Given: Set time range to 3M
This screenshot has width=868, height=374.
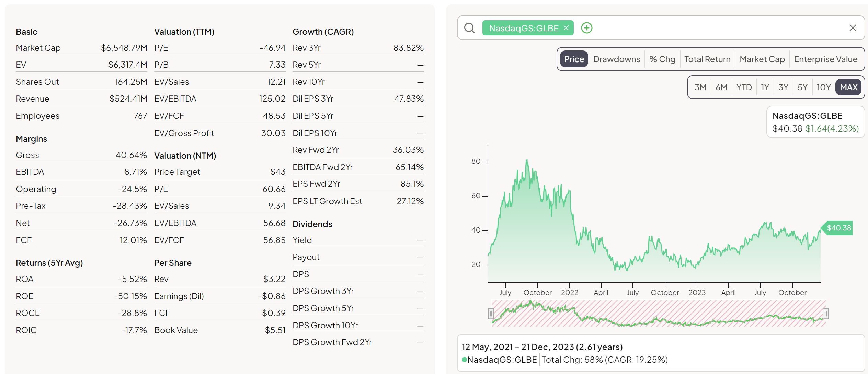Looking at the screenshot, I should [x=700, y=87].
